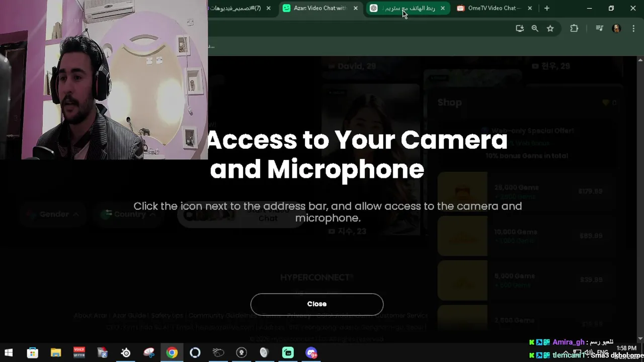Open a new browser tab with plus
Viewport: 644px width, 362px height.
point(547,8)
